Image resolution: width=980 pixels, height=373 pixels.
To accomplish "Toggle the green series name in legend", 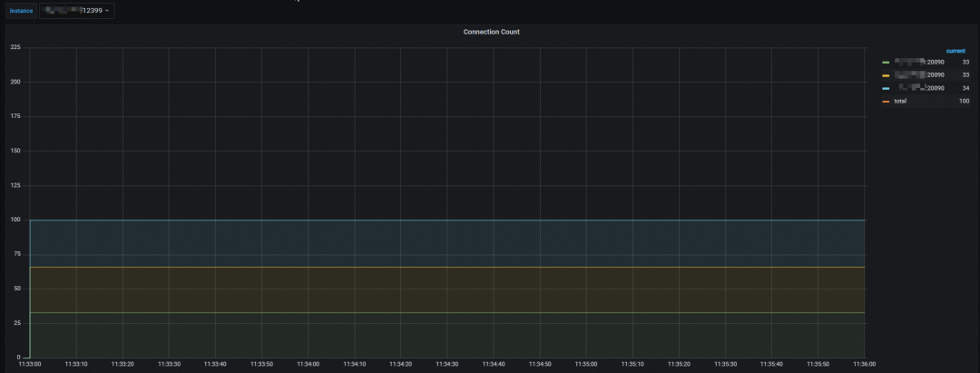I will (919, 63).
